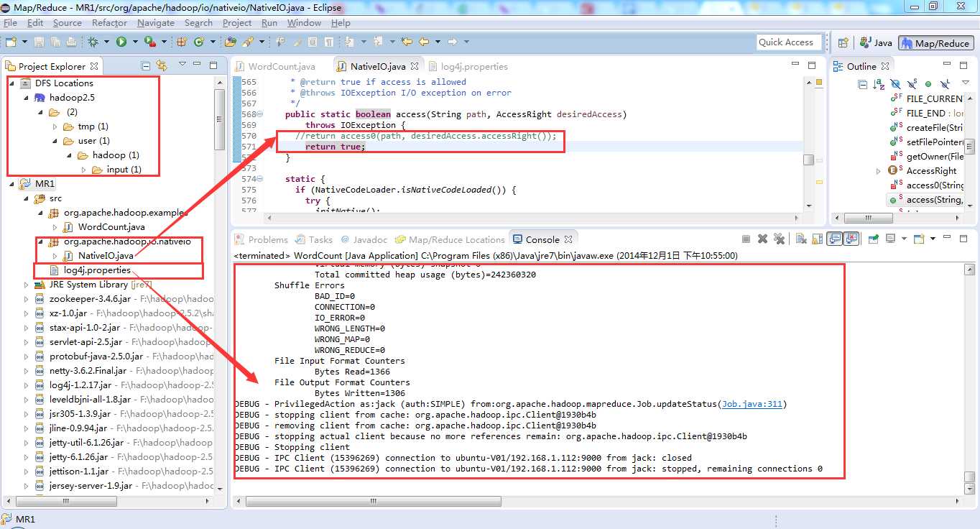Screen dimensions: 980x529
Task: Toggle Show Console When Standard Error Changes
Action: tap(851, 239)
